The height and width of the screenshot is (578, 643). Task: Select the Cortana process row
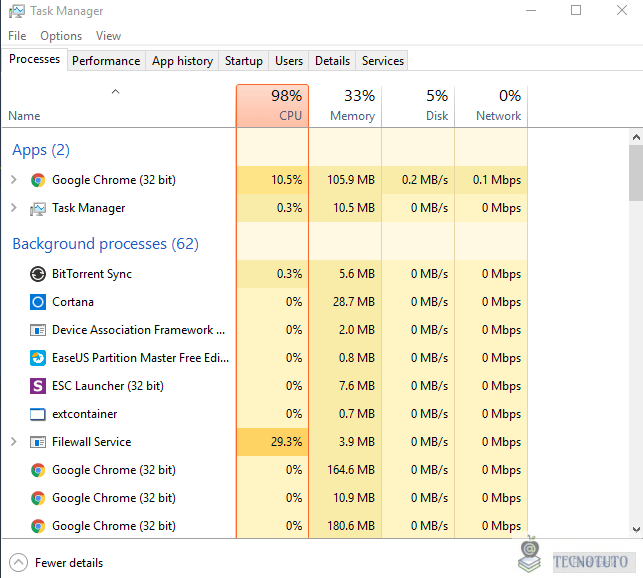265,302
